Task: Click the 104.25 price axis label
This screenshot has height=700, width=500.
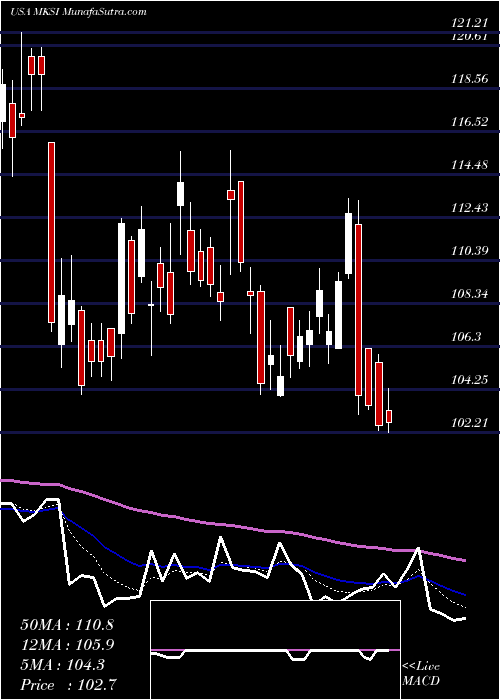Action: [x=470, y=379]
